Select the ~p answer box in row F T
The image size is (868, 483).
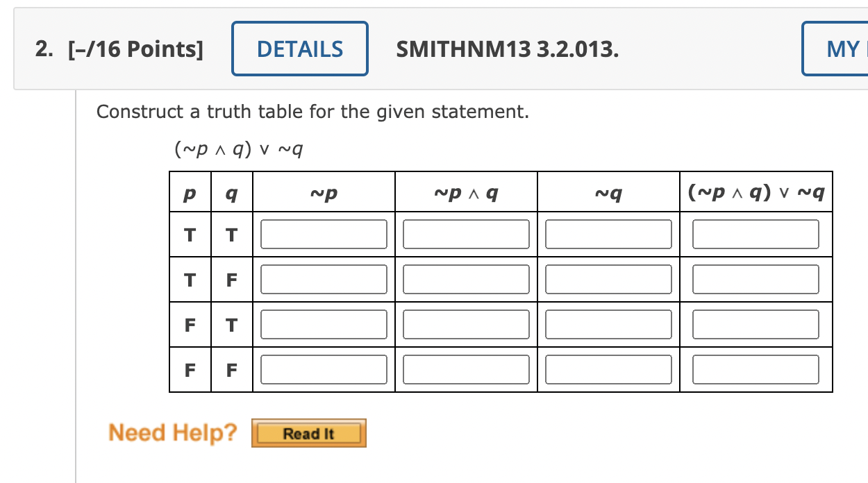323,324
